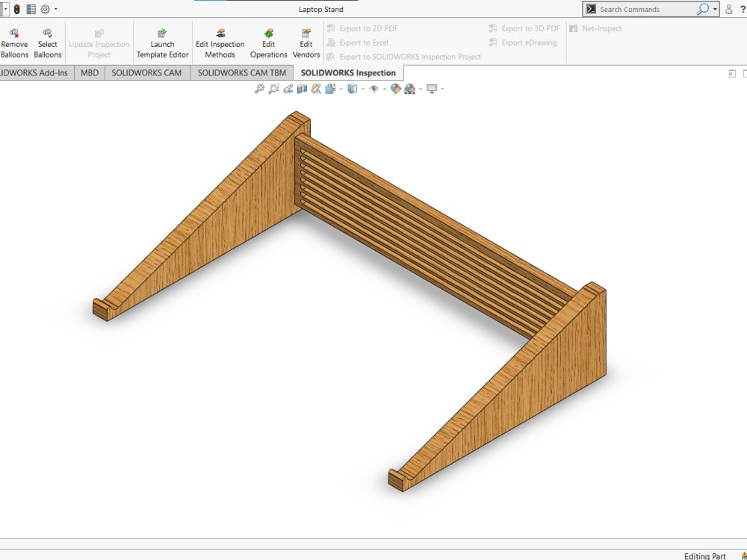
Task: Select the Apply Scene icon
Action: point(411,88)
